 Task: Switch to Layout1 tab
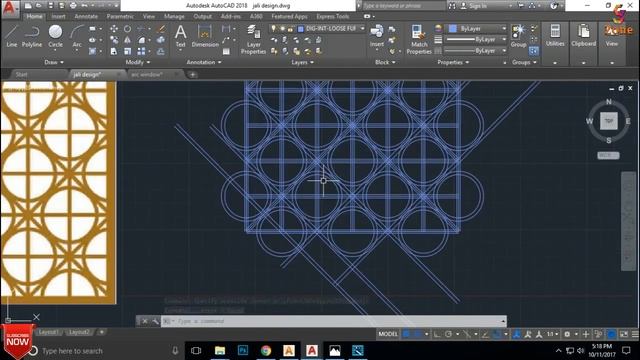(x=48, y=332)
